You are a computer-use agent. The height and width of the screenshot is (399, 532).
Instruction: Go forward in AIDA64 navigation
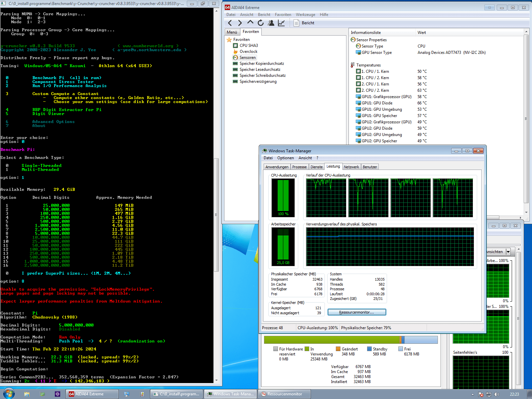point(240,23)
